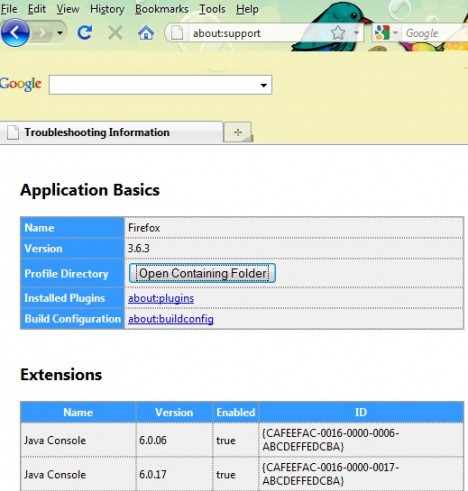Screen dimensions: 468x491
Task: Open the back/forward history dropdown arrow
Action: pyautogui.click(x=60, y=33)
